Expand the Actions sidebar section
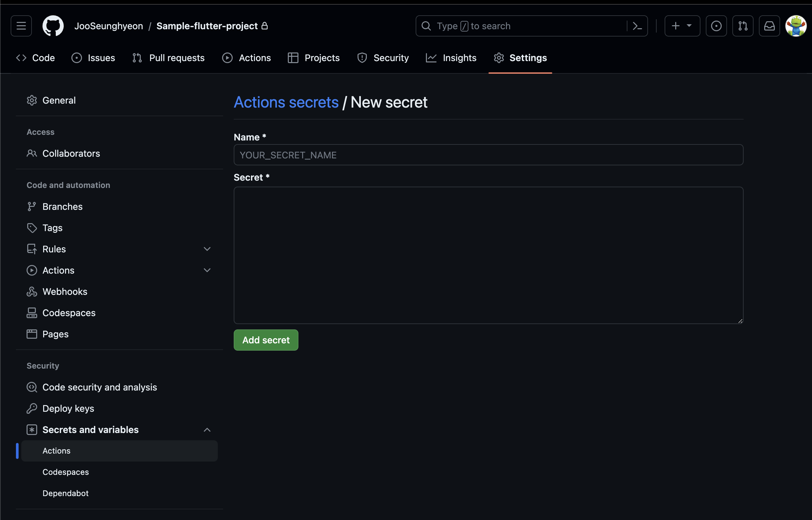The image size is (812, 520). click(207, 270)
